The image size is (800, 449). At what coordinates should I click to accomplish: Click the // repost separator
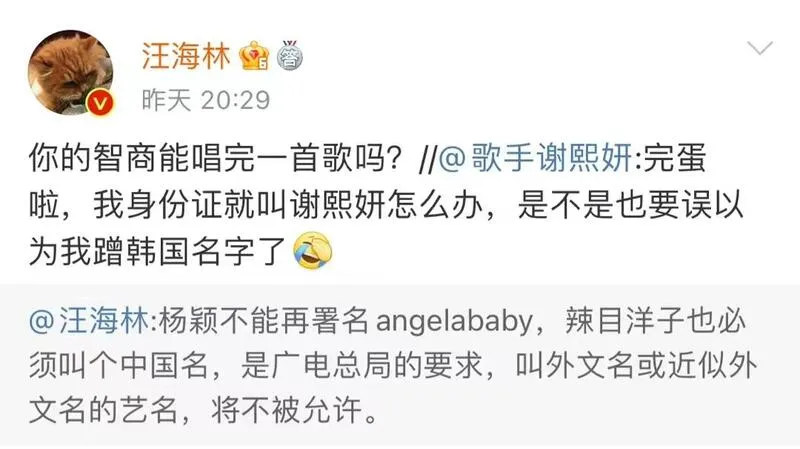(427, 159)
